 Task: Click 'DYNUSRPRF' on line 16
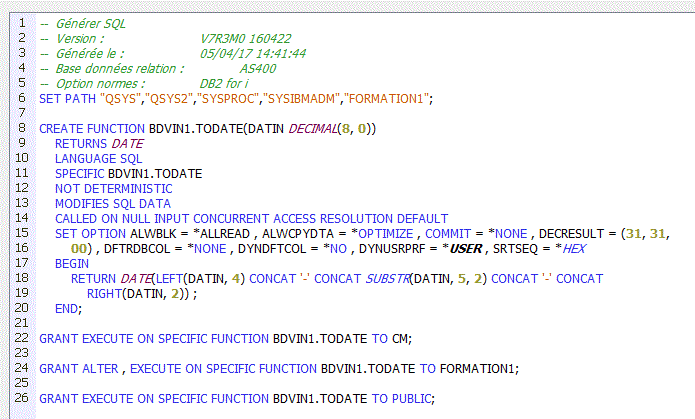click(x=392, y=249)
